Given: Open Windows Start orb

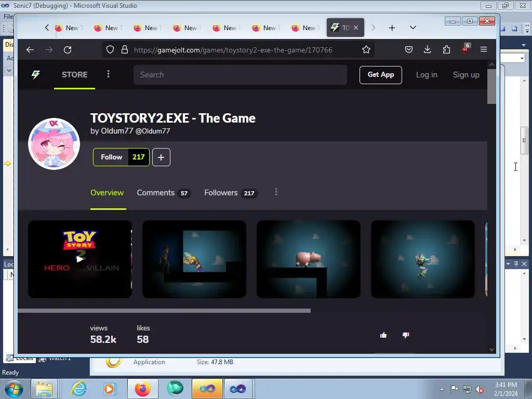Looking at the screenshot, I should tap(14, 389).
